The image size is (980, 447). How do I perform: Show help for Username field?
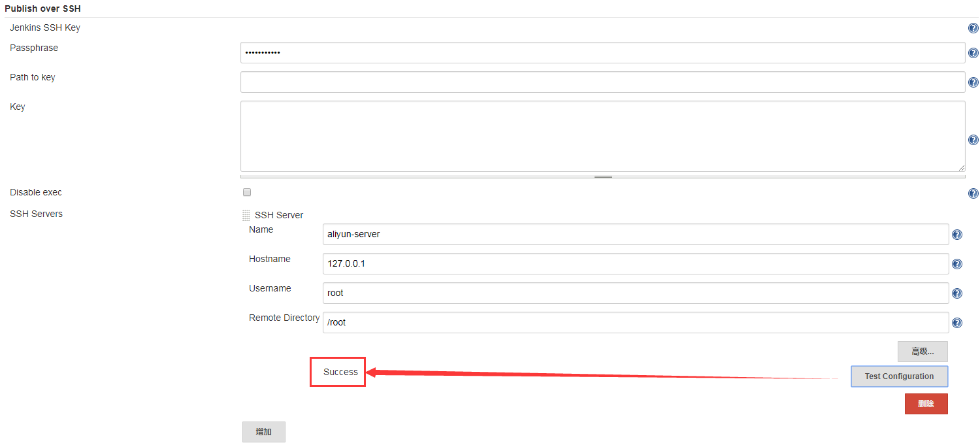tap(956, 293)
